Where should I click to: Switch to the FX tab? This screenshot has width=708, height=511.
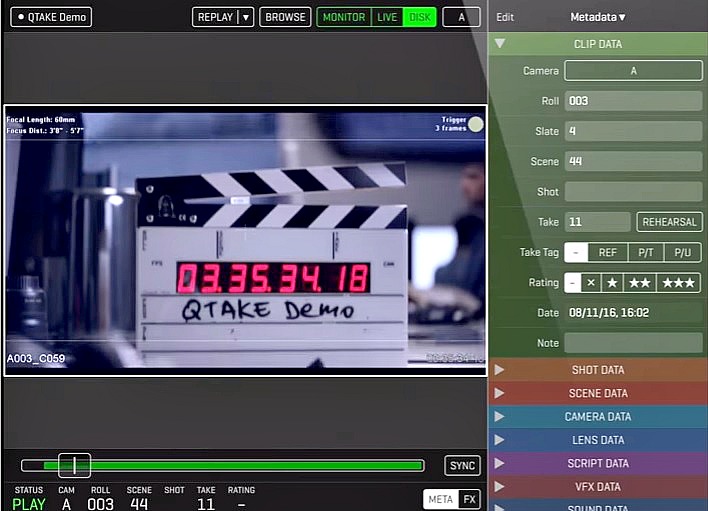[x=470, y=499]
